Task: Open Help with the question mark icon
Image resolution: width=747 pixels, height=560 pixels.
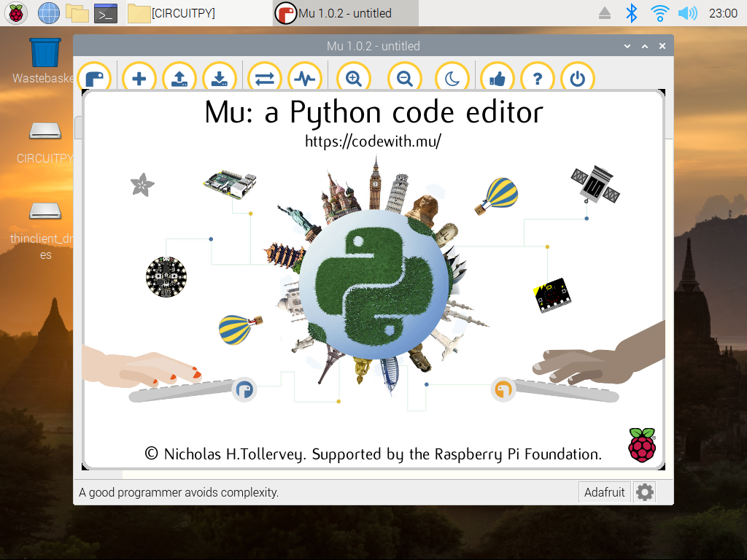Action: tap(538, 76)
